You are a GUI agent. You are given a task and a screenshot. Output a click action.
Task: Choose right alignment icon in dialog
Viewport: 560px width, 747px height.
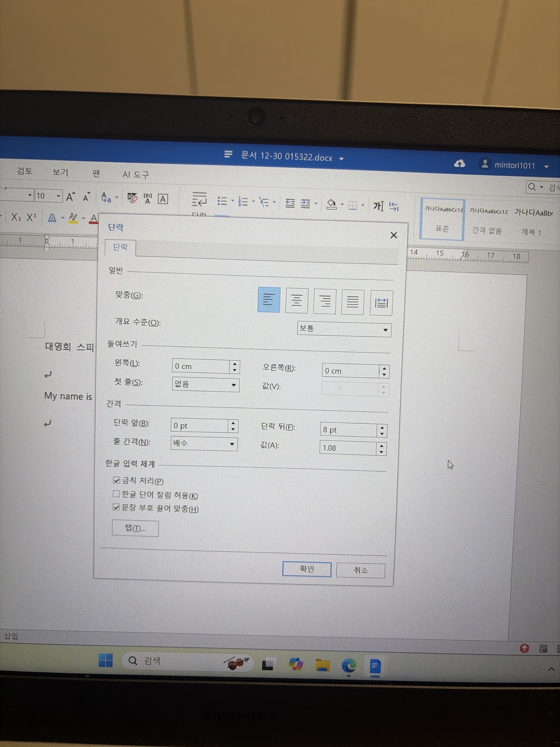[324, 302]
